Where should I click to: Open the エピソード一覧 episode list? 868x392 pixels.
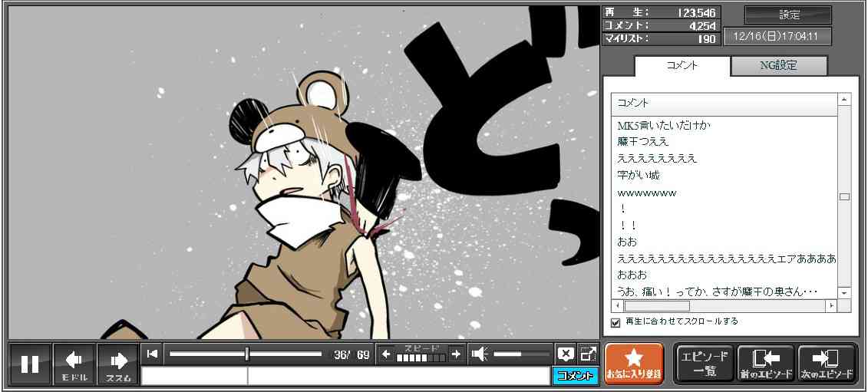pos(704,364)
